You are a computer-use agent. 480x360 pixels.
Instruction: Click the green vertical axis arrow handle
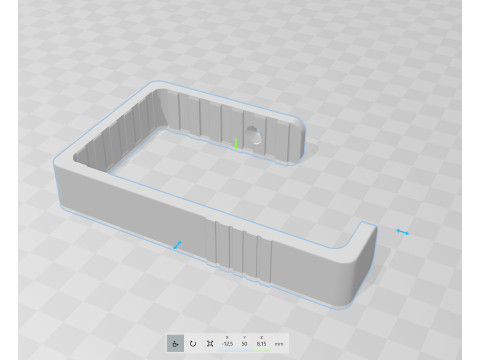pyautogui.click(x=236, y=143)
